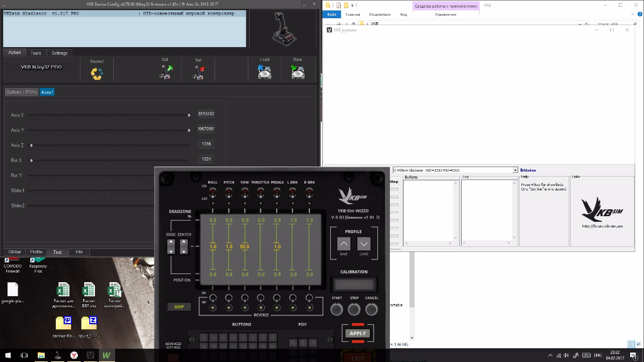Select Расчет БВР.xlsx desktop file
This screenshot has width=644, height=362.
coord(89,295)
